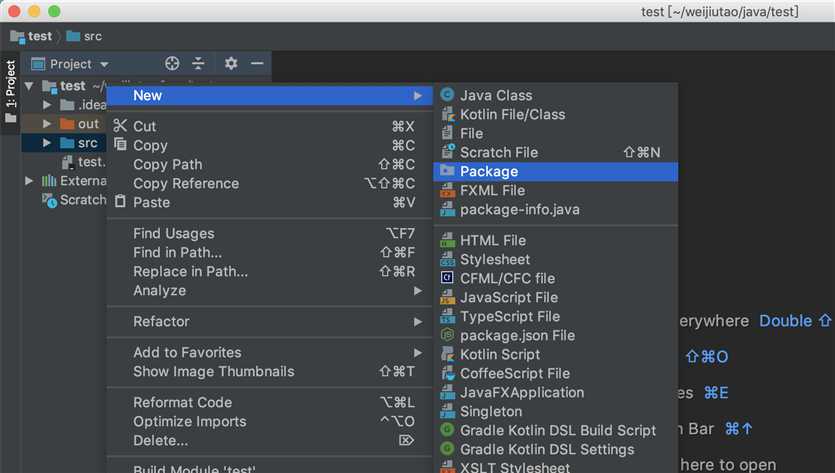The height and width of the screenshot is (473, 835).
Task: Click the Kotlin File/Class icon
Action: coord(447,114)
